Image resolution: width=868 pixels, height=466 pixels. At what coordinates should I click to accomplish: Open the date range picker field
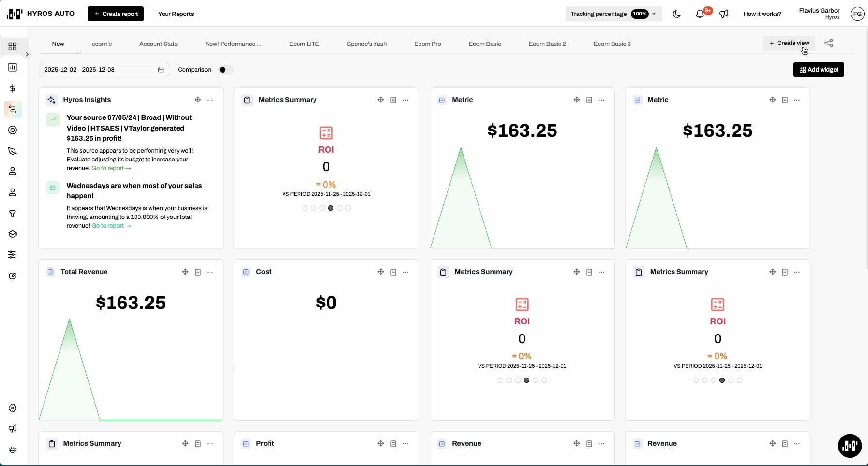pos(104,70)
